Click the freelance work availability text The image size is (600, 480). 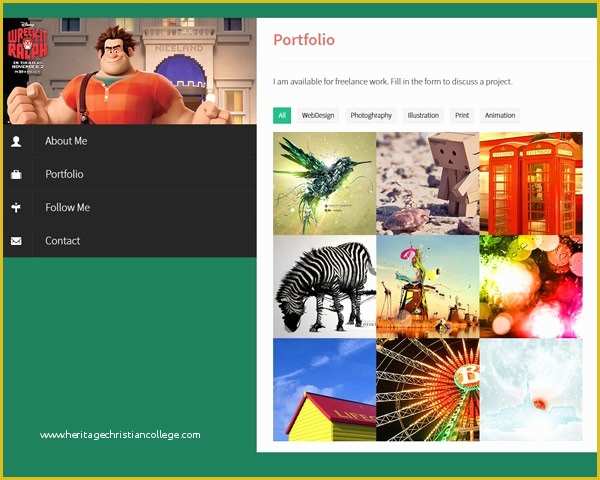click(392, 82)
